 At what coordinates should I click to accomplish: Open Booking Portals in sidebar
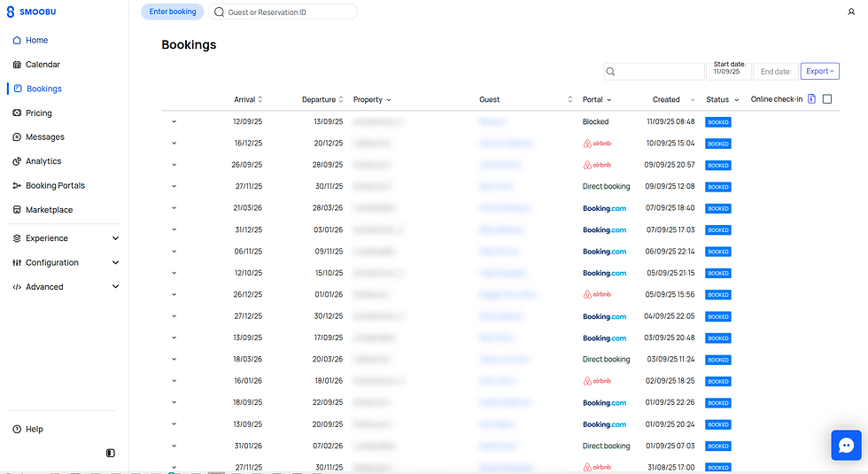[55, 185]
